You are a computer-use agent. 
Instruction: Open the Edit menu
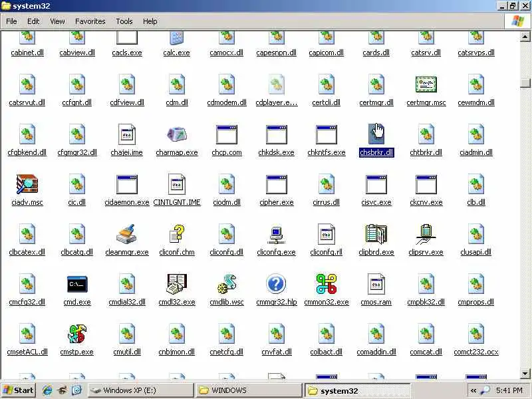click(33, 21)
